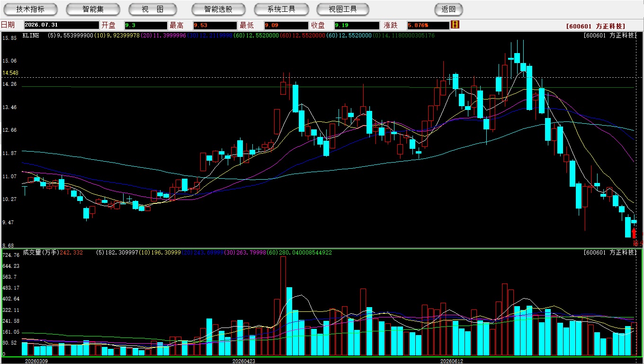
Task: Click the 日期 label
Action: pyautogui.click(x=8, y=25)
